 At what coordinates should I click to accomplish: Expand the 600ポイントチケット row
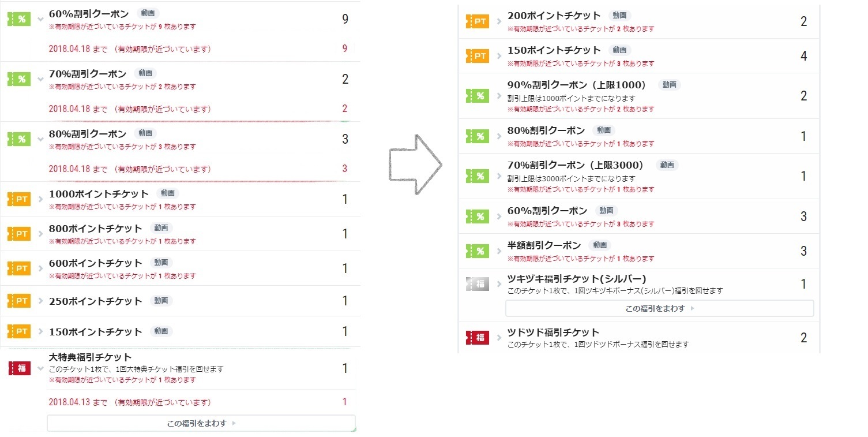pyautogui.click(x=40, y=269)
